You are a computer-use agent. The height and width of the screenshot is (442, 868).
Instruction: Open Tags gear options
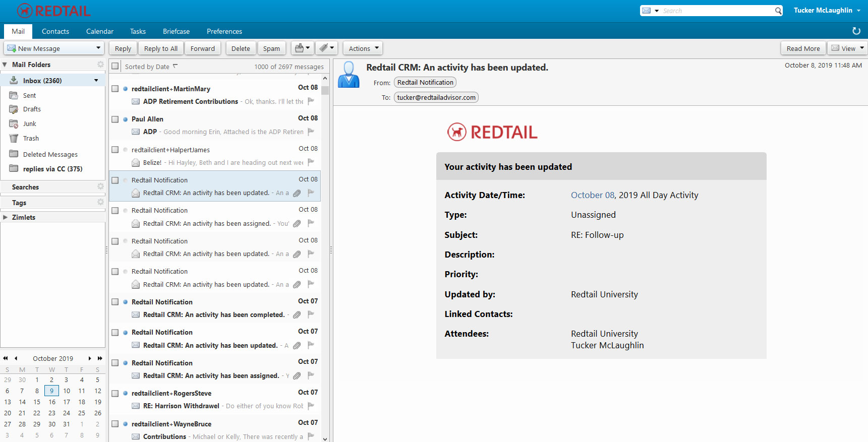(x=100, y=202)
